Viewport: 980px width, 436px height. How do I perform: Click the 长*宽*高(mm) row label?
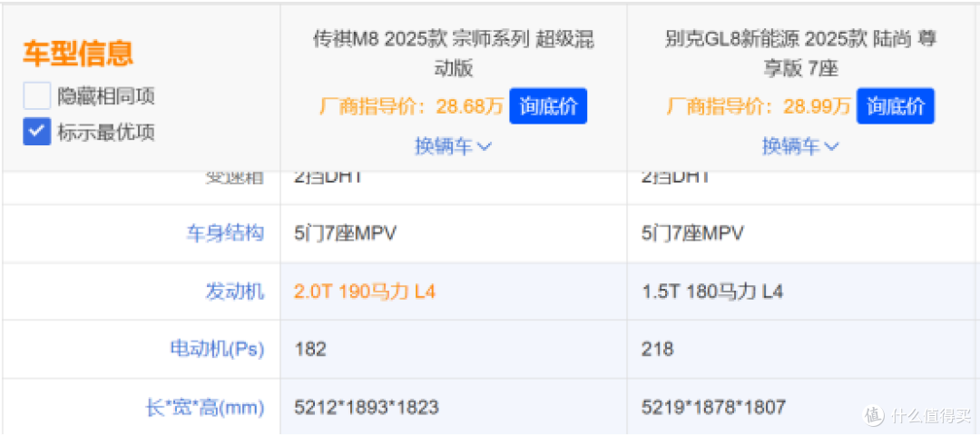click(205, 408)
